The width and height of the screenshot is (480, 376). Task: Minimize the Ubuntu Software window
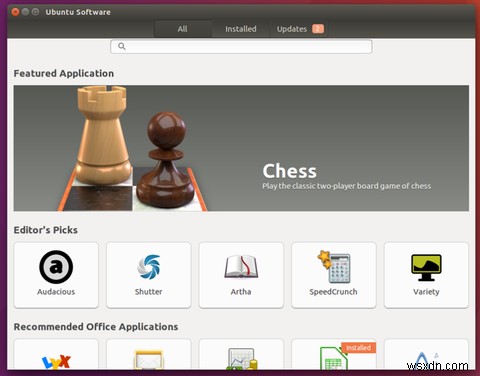25,12
